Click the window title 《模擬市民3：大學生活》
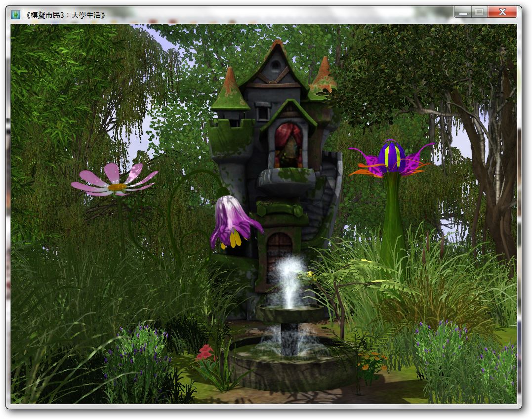The height and width of the screenshot is (419, 532). [x=66, y=15]
